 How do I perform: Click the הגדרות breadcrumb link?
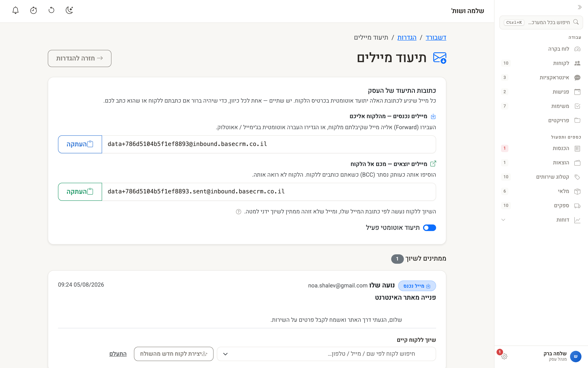(407, 37)
